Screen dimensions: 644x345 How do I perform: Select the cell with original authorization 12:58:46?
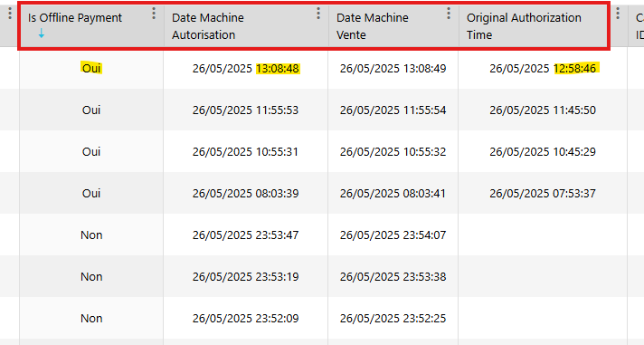543,68
